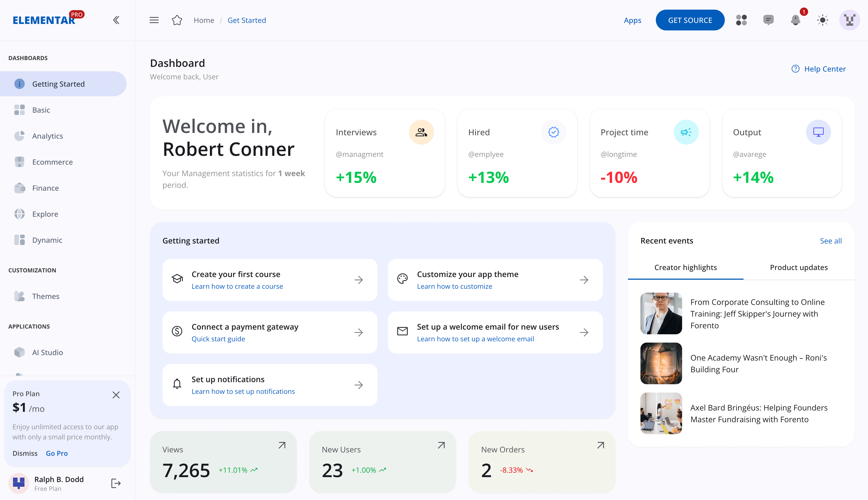Open Jeff Skipper's article thumbnail
The height and width of the screenshot is (500, 868).
click(x=661, y=313)
